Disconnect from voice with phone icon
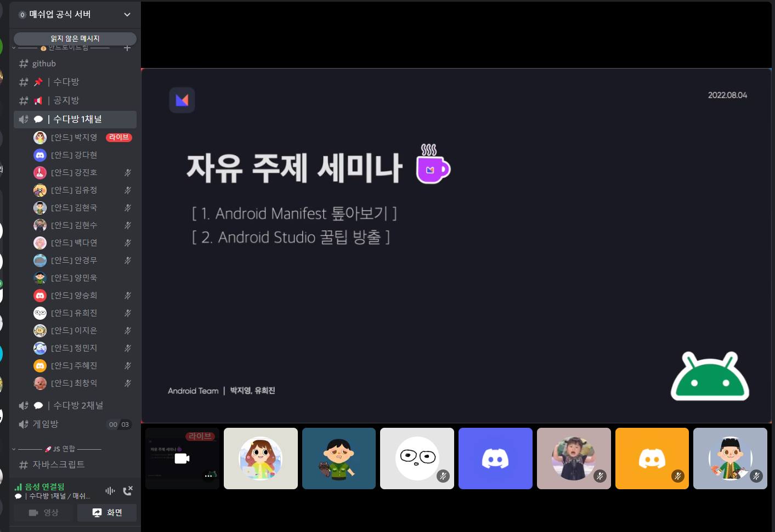This screenshot has height=532, width=775. pos(128,491)
